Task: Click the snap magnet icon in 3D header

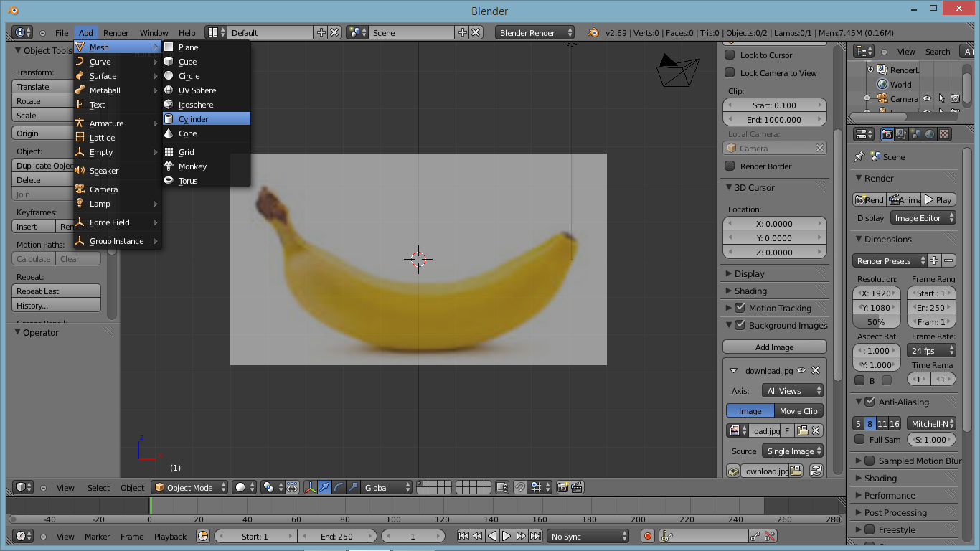Action: [x=520, y=488]
